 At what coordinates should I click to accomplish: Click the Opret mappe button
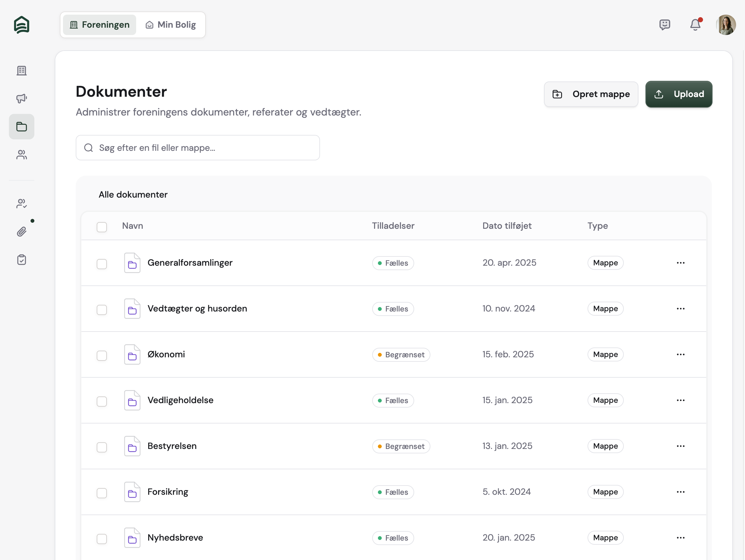click(591, 94)
